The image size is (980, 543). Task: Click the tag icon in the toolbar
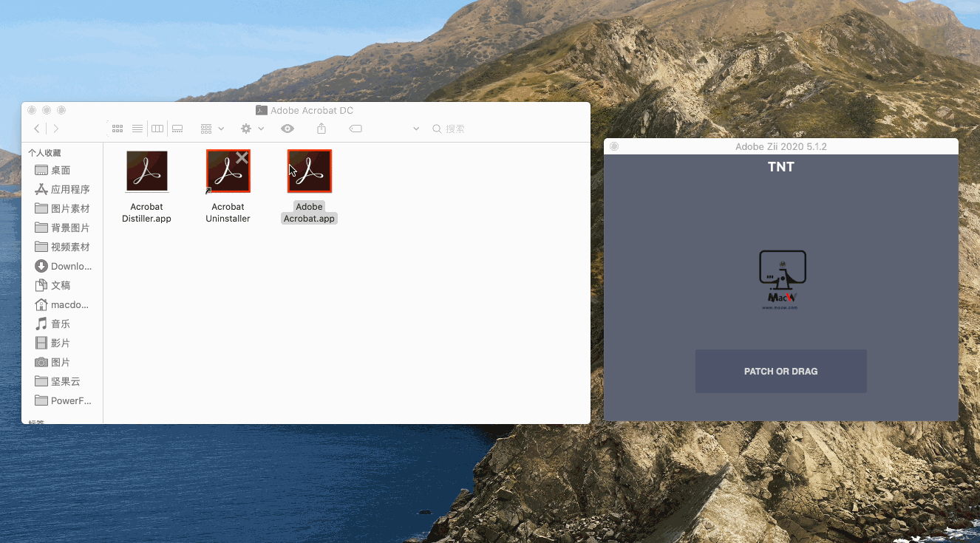[x=355, y=128]
